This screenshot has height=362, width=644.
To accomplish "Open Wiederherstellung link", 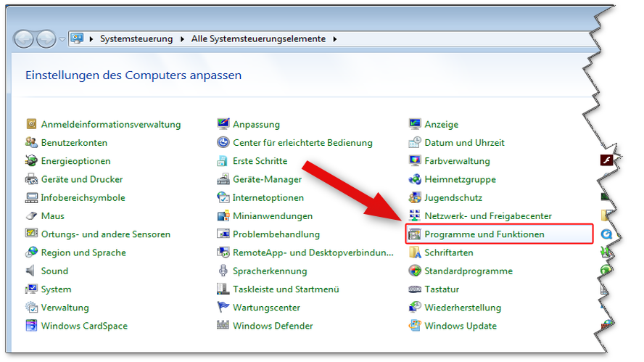I will click(463, 308).
